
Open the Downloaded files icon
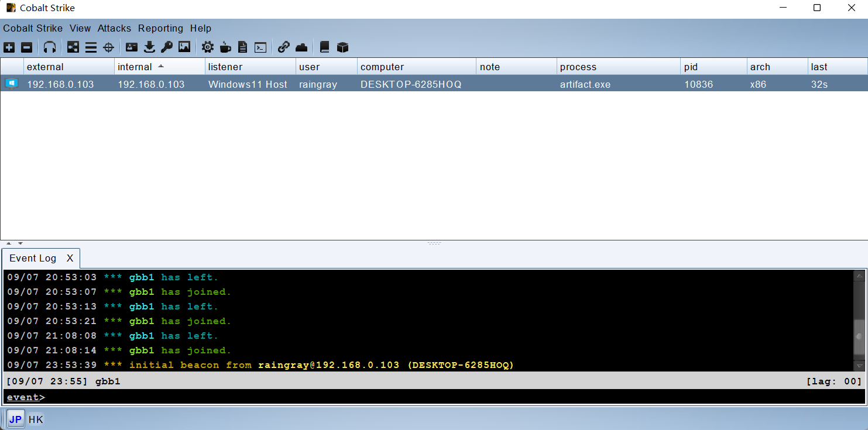149,47
